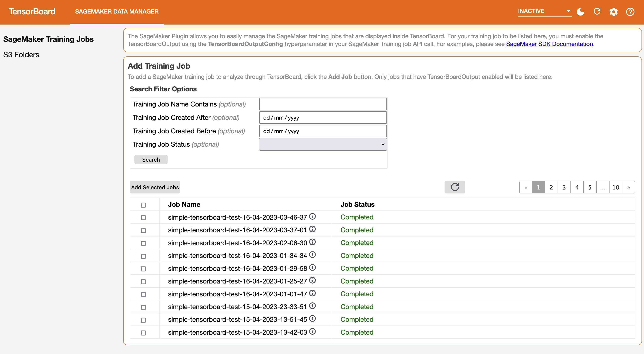Switch to SageMaker Data Manager tab

tap(117, 11)
